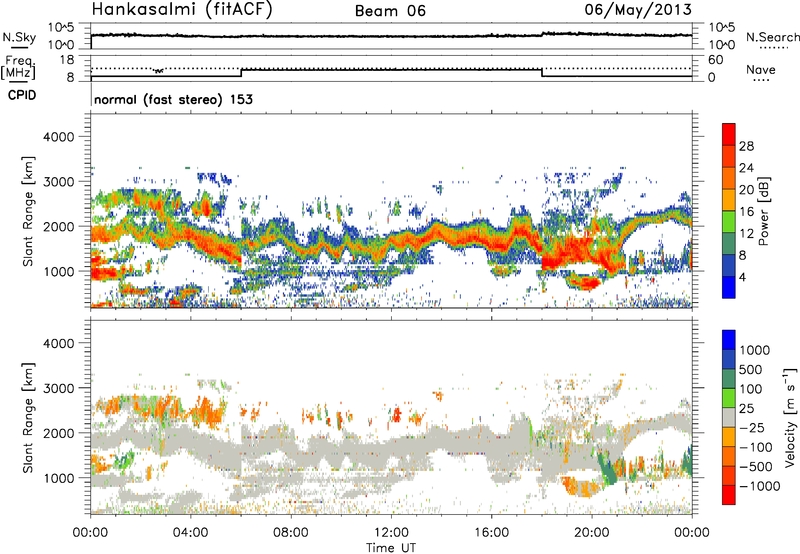Click the 'Hankasalmi (fitACF)' title text
This screenshot has width=800, height=554.
(x=182, y=10)
